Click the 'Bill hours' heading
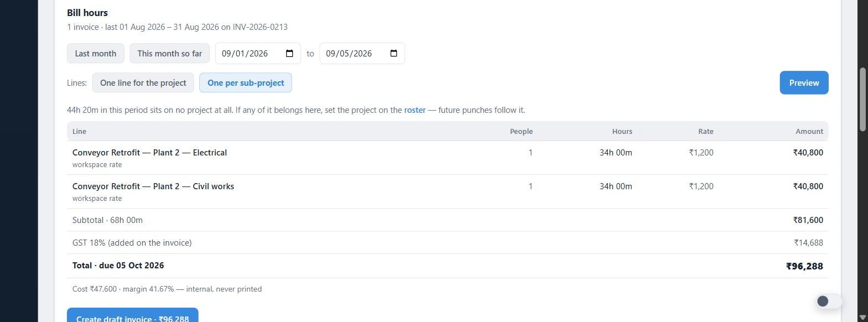 (87, 13)
